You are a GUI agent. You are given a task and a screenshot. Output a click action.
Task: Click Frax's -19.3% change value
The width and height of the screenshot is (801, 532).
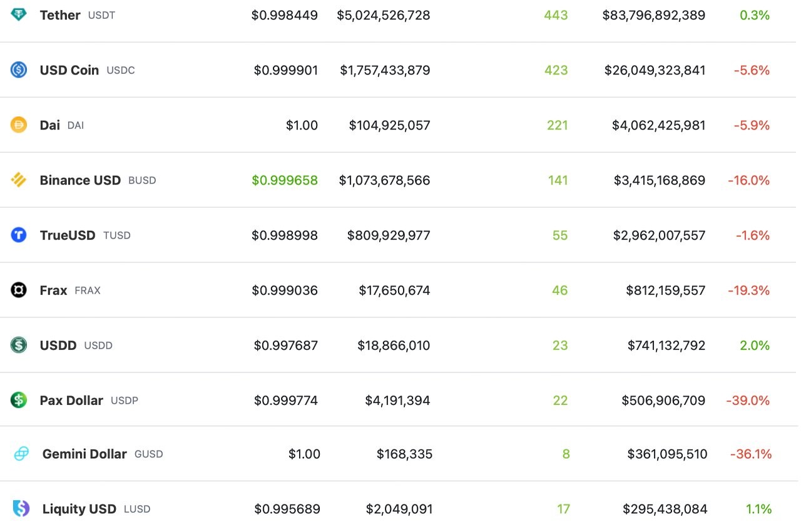coord(748,290)
